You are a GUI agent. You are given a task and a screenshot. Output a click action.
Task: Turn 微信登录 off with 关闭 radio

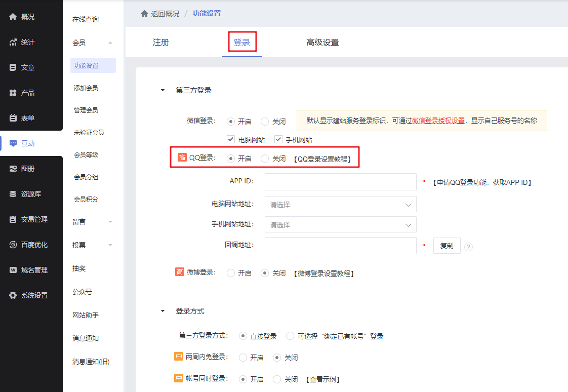tap(265, 122)
